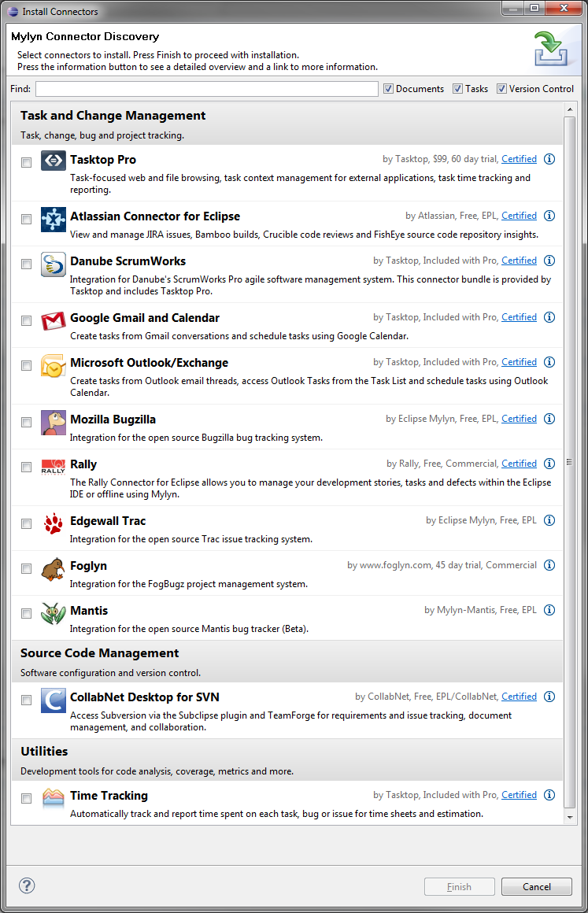Image resolution: width=588 pixels, height=913 pixels.
Task: Select the Google Gmail and Calendar checkbox
Action: click(26, 320)
